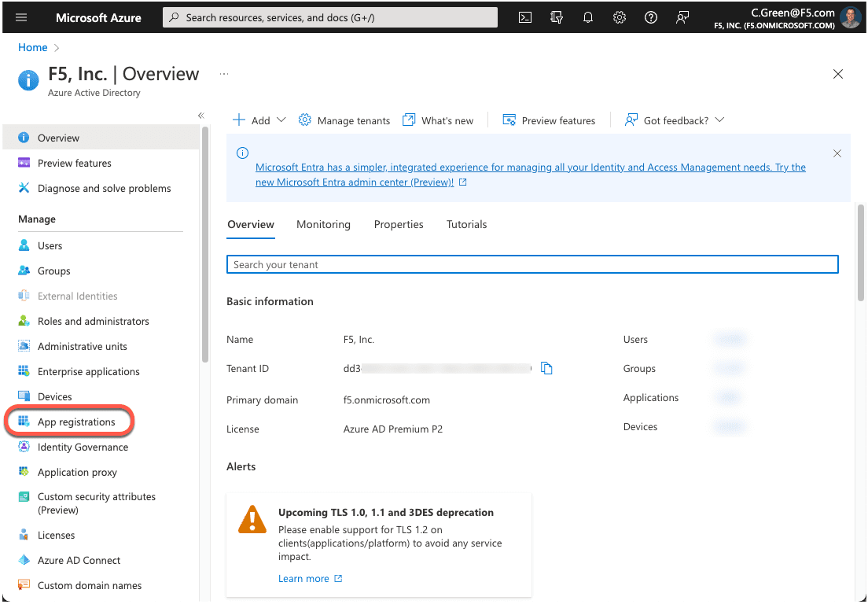The image size is (868, 604).
Task: Open the help question mark pane
Action: pos(650,17)
